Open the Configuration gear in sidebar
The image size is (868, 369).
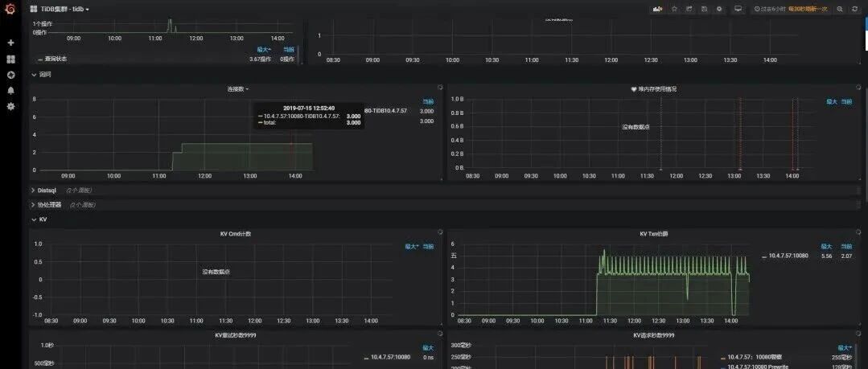(10, 106)
